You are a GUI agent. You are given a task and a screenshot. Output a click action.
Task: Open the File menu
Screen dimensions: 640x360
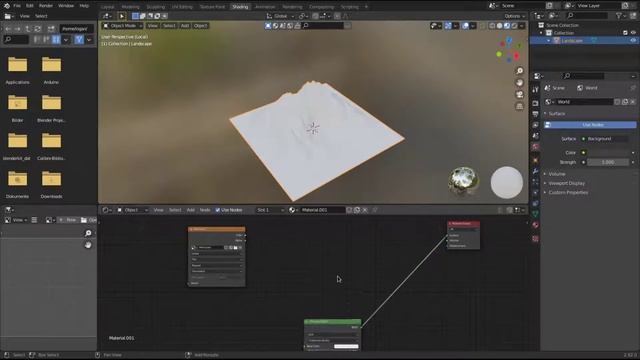pos(17,6)
